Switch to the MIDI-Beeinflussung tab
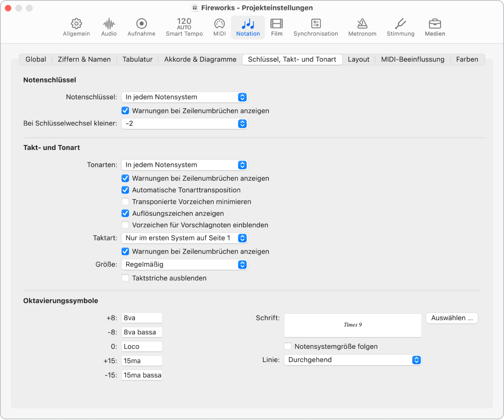Image resolution: width=504 pixels, height=420 pixels. [413, 59]
